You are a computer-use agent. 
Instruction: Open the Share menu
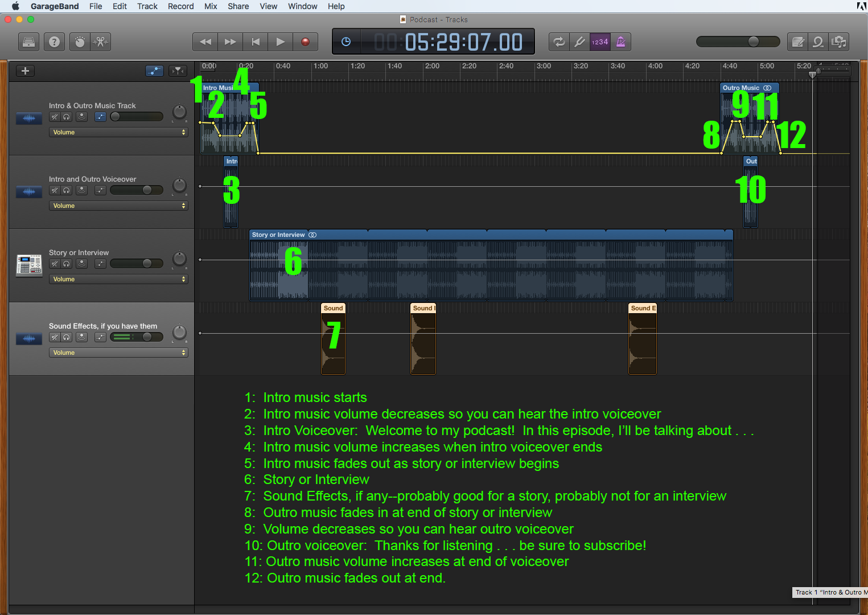click(238, 6)
